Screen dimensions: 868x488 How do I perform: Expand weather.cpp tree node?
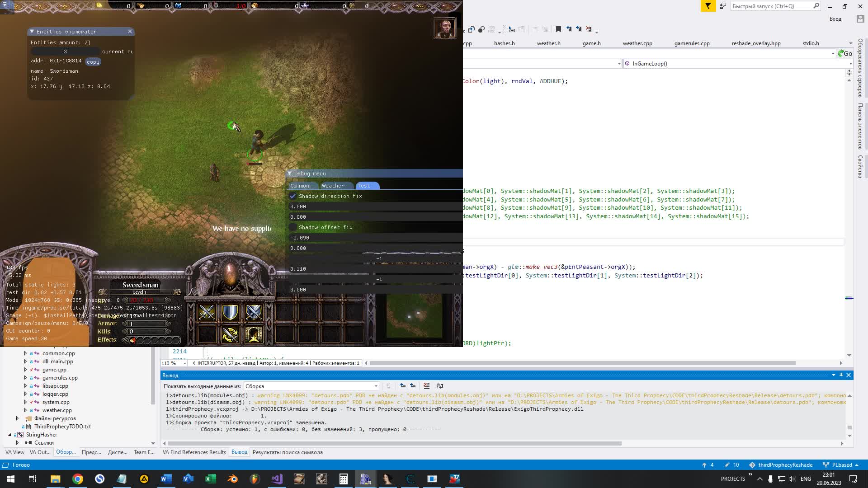[25, 410]
